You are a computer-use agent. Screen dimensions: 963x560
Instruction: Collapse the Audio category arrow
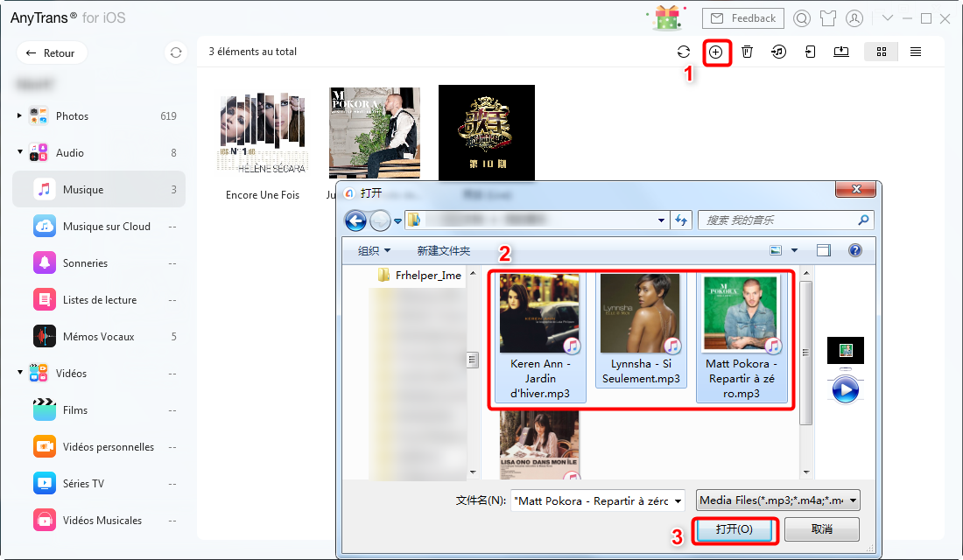[x=19, y=151]
